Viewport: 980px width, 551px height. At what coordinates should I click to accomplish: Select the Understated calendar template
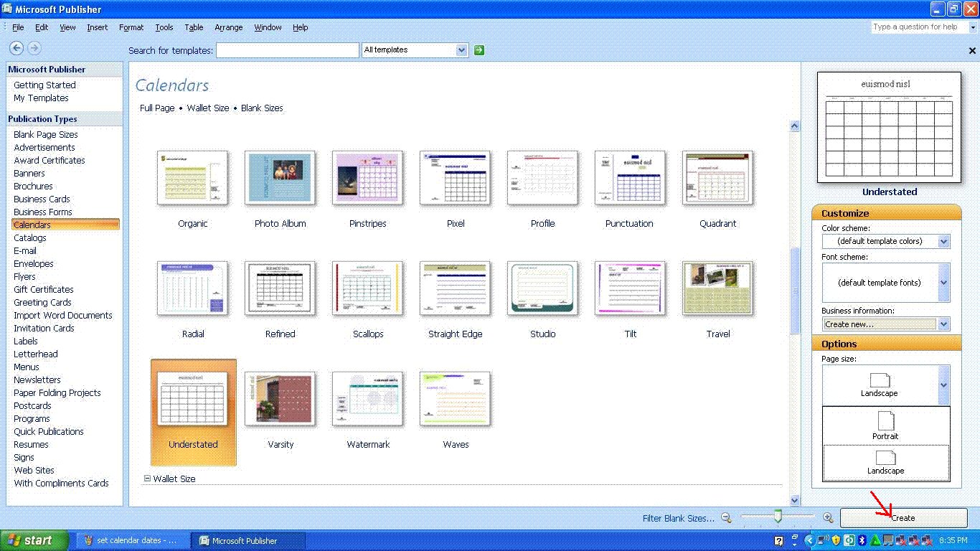[x=193, y=412]
